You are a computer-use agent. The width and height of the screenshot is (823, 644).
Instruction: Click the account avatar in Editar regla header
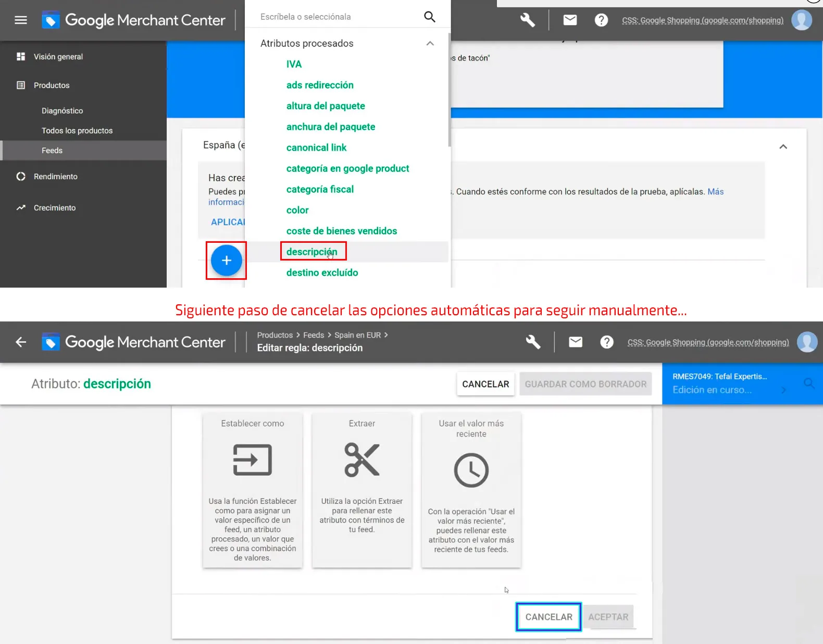tap(807, 342)
